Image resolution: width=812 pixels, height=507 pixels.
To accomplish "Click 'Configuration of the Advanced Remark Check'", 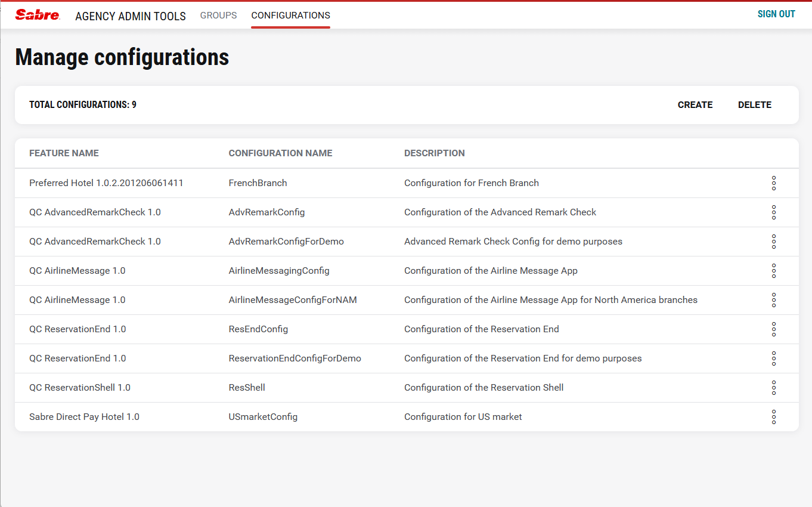I will click(500, 212).
